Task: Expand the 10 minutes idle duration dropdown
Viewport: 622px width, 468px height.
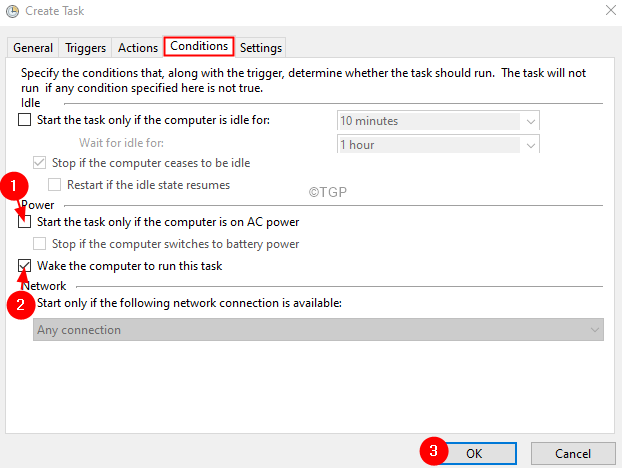Action: [439, 121]
